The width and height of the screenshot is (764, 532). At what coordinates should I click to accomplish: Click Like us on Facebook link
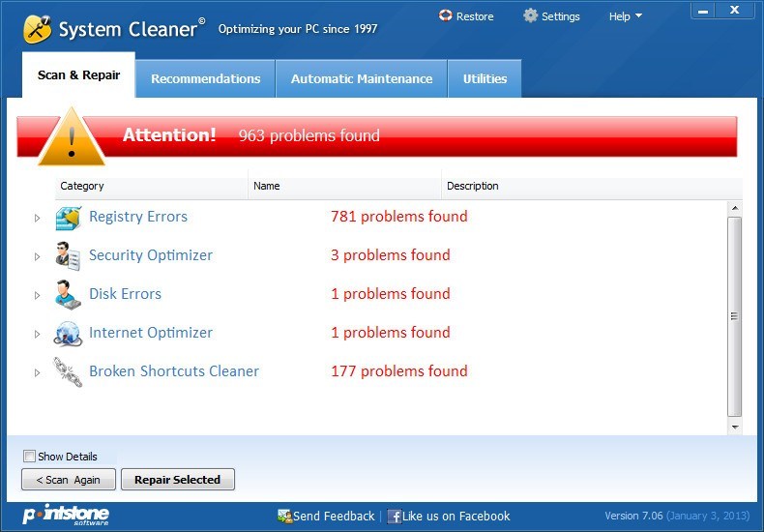[456, 517]
